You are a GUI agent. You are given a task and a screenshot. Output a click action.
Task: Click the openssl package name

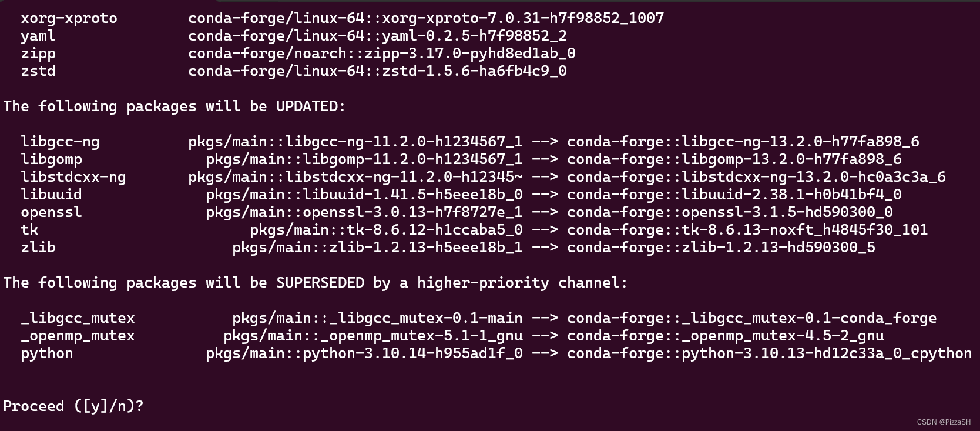51,212
